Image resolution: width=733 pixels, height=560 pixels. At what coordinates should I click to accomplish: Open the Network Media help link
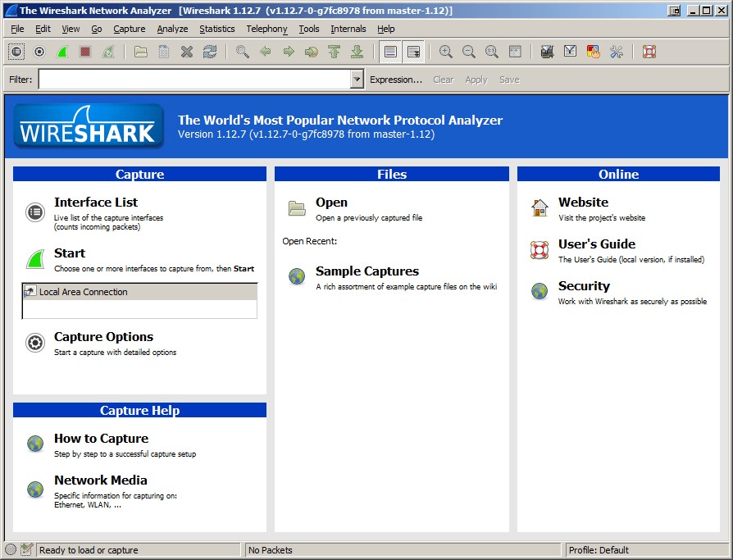tap(101, 480)
